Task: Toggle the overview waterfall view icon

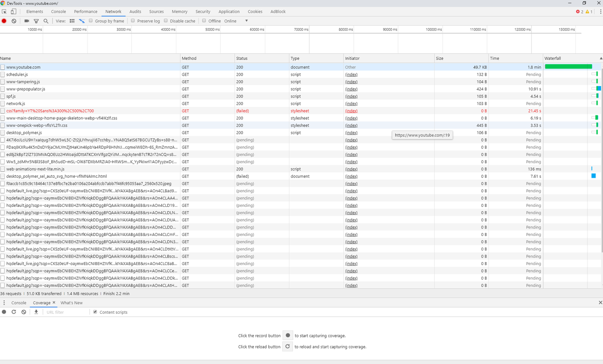Action: coord(81,21)
